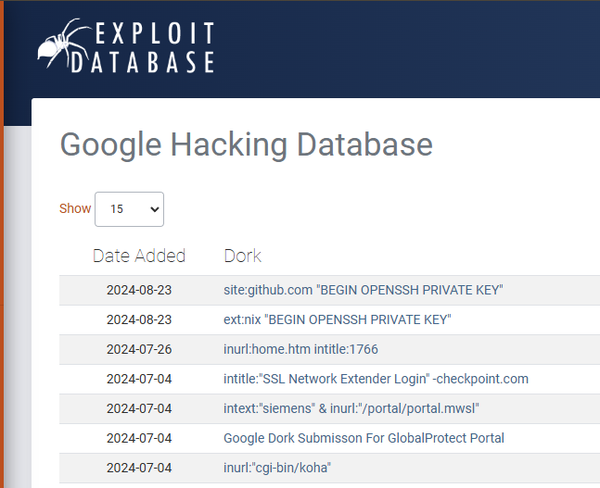Open the ext:nix OPENSSH PRIVATE KEY dork
600x488 pixels.
click(x=338, y=320)
